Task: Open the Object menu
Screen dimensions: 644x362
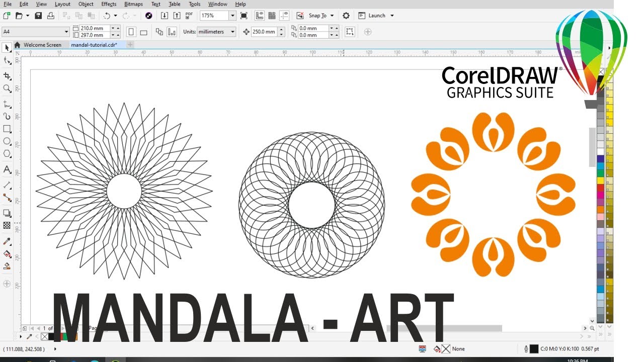Action: (x=86, y=4)
